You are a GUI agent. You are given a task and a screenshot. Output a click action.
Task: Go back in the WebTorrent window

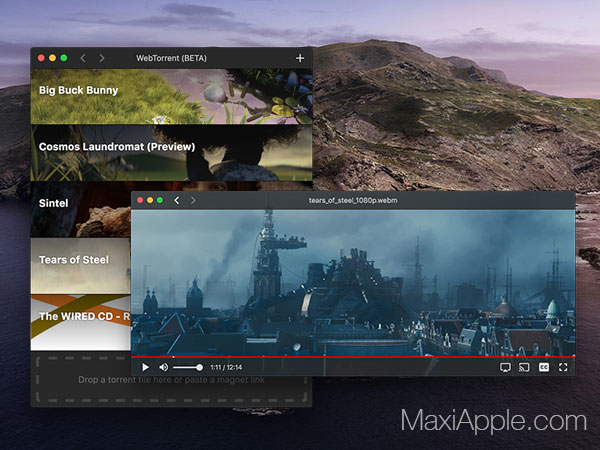[83, 58]
